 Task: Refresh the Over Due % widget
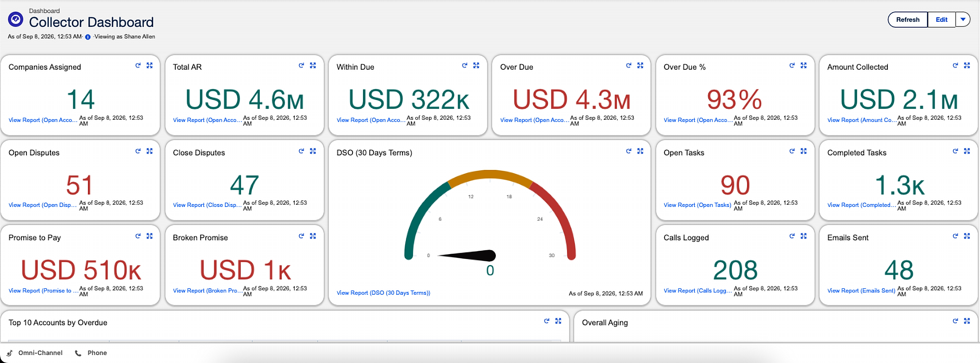point(792,65)
